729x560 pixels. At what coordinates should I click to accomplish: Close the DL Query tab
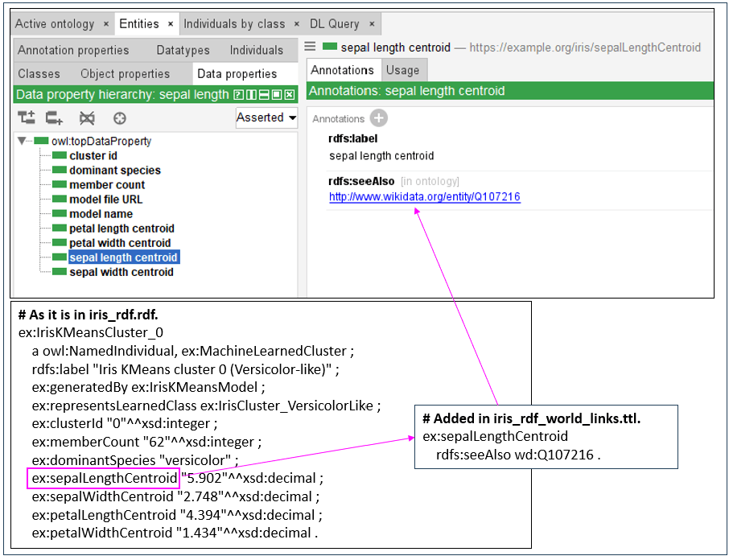pos(372,23)
